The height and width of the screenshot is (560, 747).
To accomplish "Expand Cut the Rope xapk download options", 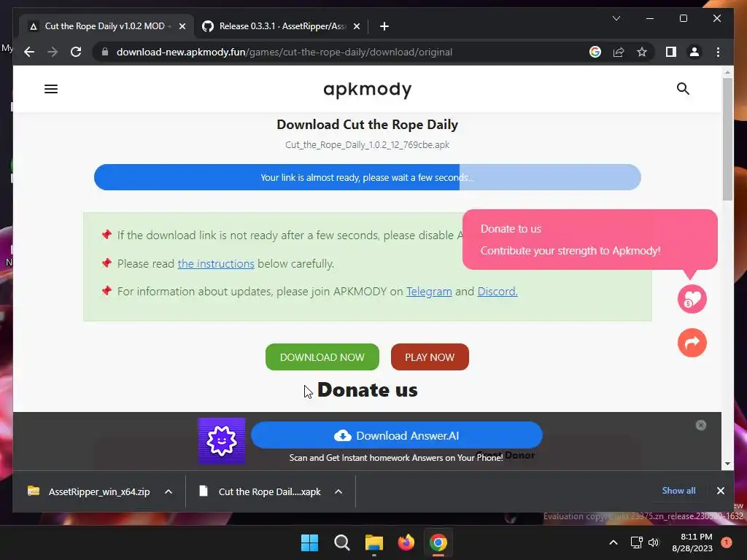I will pos(338,491).
